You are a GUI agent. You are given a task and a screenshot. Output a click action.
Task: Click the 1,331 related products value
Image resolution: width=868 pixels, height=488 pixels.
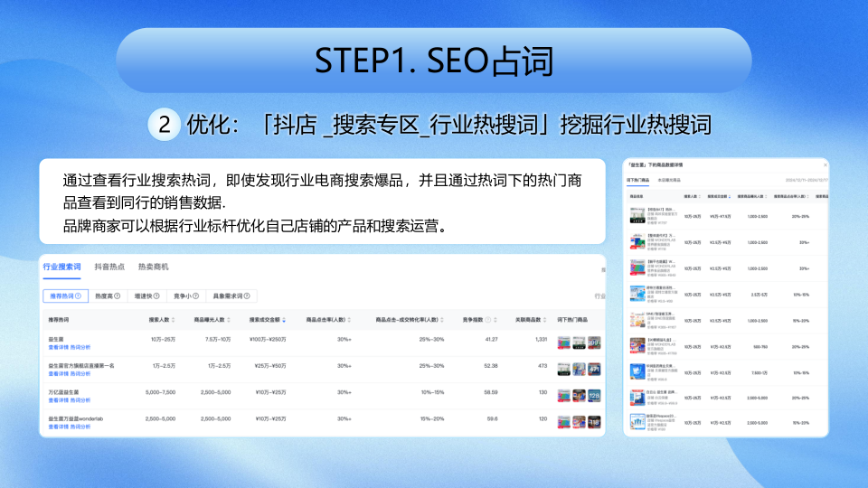tap(542, 339)
